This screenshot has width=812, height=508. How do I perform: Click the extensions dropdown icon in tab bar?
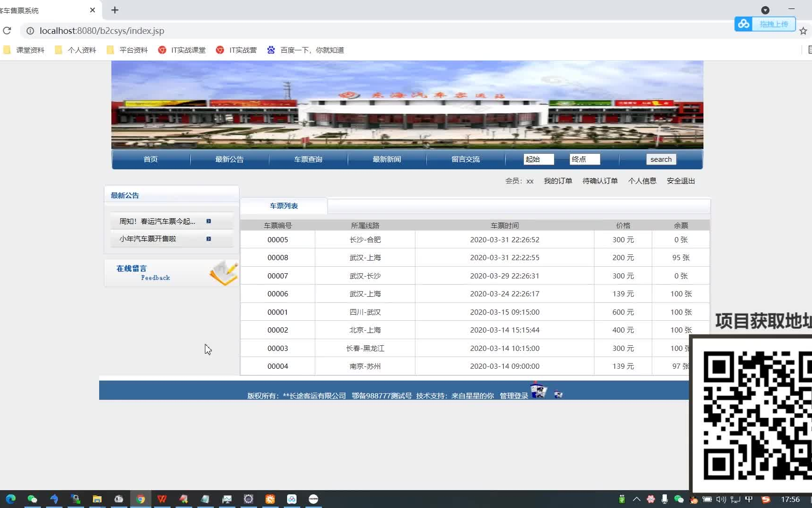point(765,10)
